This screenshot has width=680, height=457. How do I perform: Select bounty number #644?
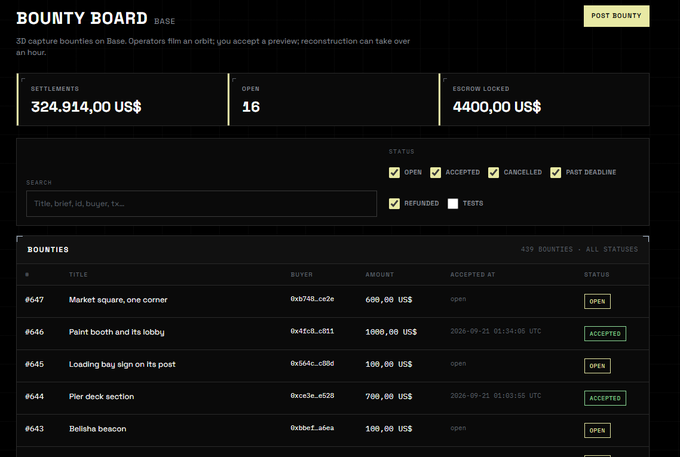click(x=34, y=396)
